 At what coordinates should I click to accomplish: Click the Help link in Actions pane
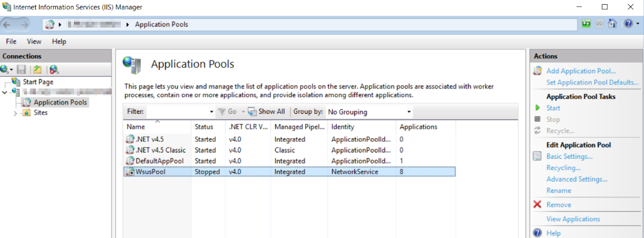tap(553, 233)
